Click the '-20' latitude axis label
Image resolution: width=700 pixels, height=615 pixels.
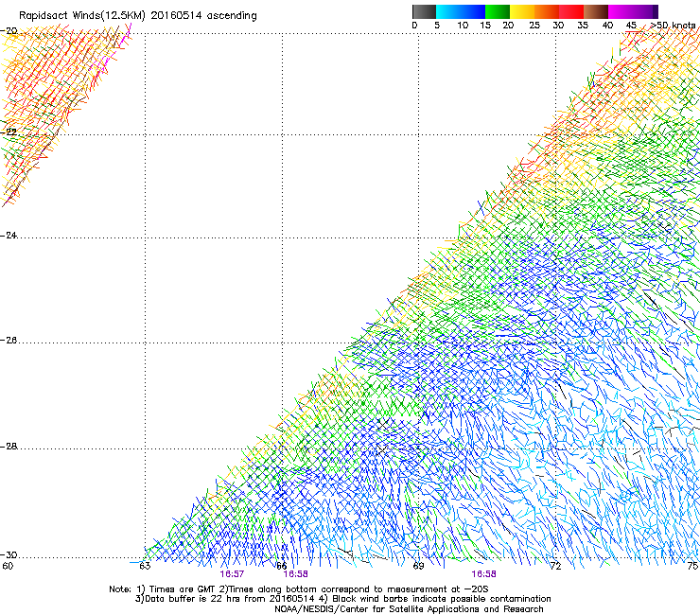coord(9,31)
